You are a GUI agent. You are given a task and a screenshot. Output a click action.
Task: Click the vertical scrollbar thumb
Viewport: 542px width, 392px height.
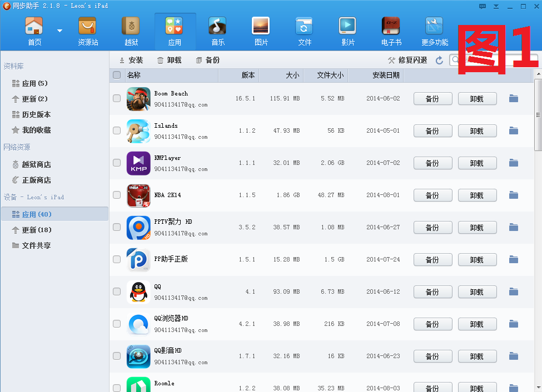point(538,115)
